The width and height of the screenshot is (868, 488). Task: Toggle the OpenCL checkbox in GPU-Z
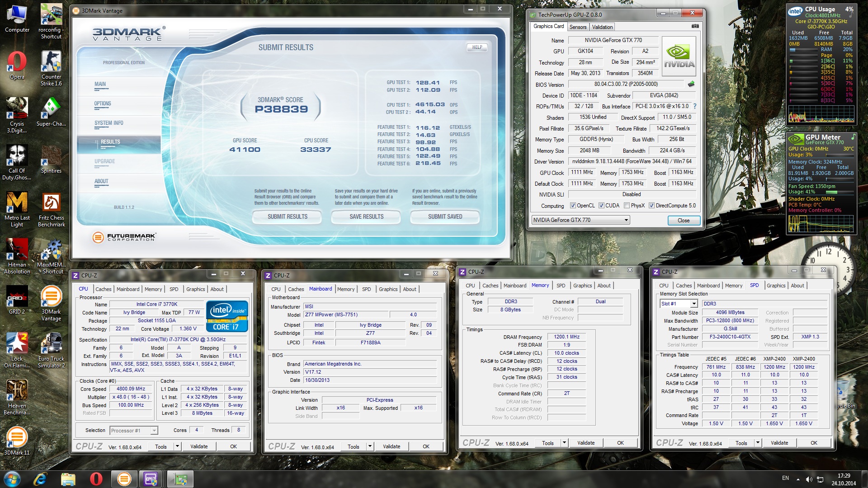pos(573,206)
